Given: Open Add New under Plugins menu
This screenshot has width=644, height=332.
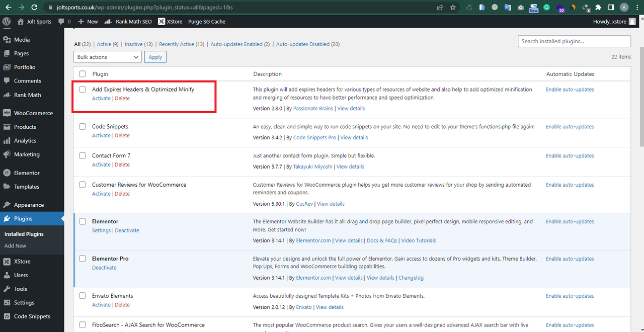Looking at the screenshot, I should tap(15, 246).
